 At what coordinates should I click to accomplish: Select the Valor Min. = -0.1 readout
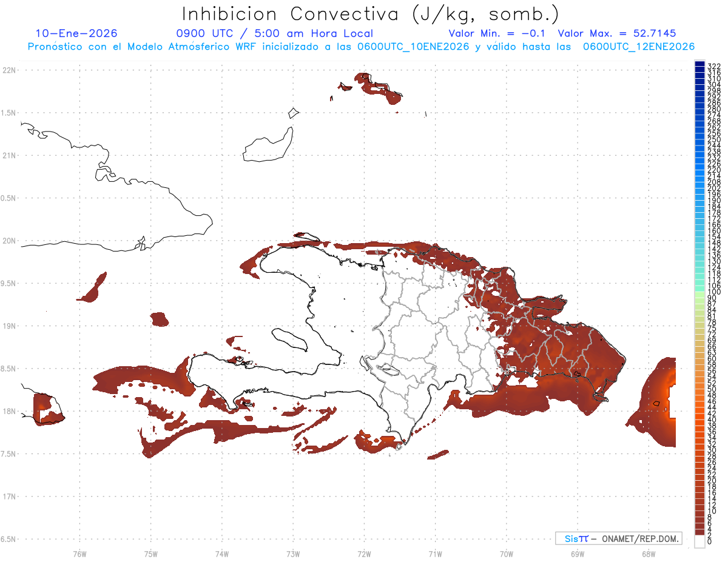point(498,33)
